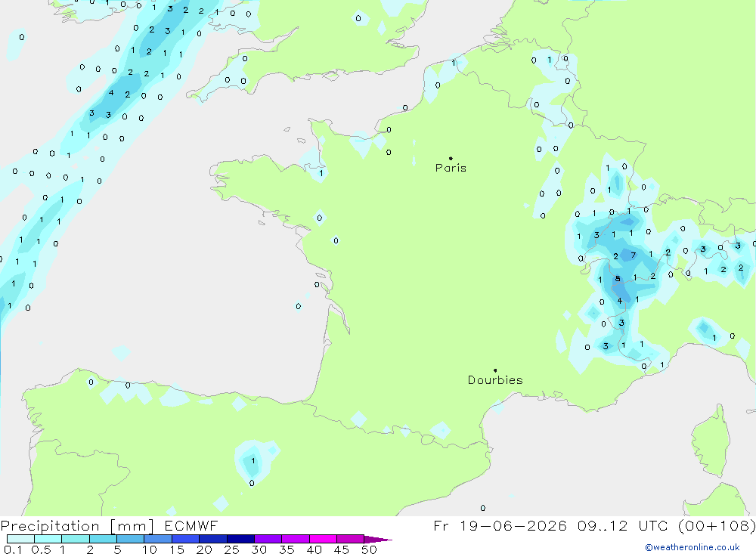The image size is (756, 554).
Task: Click the legend label '25'
Action: point(232,549)
